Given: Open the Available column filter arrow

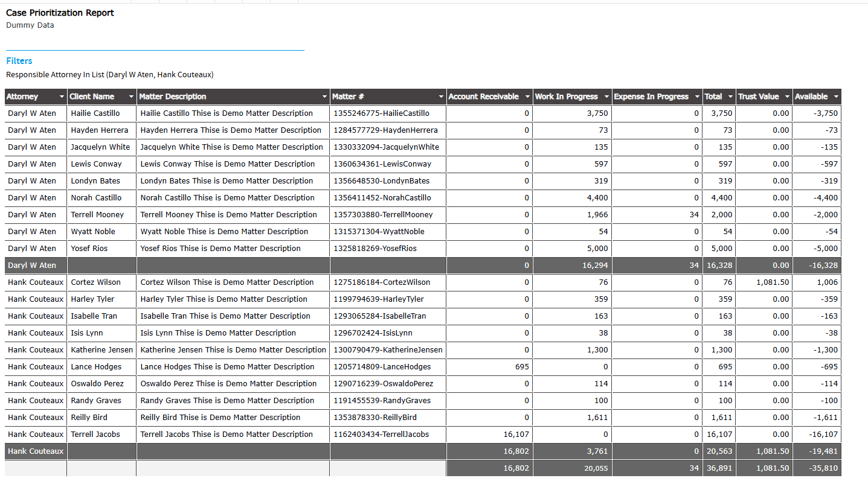Looking at the screenshot, I should tap(836, 97).
